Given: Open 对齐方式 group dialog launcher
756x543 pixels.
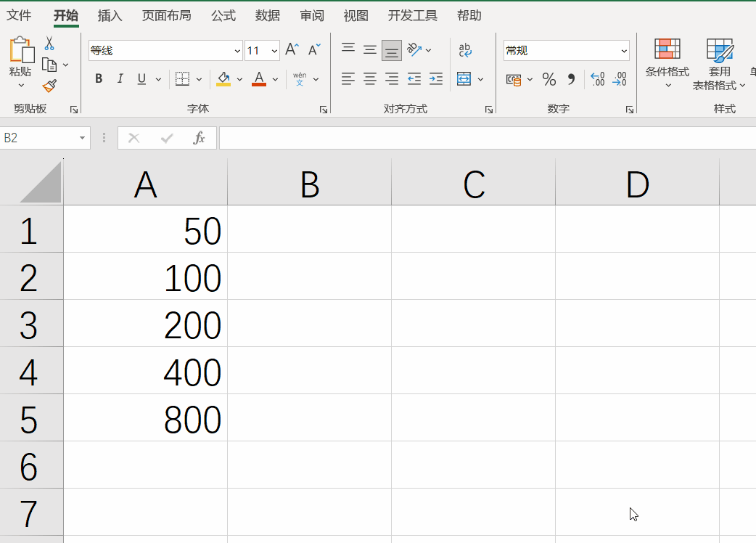Looking at the screenshot, I should [x=489, y=110].
